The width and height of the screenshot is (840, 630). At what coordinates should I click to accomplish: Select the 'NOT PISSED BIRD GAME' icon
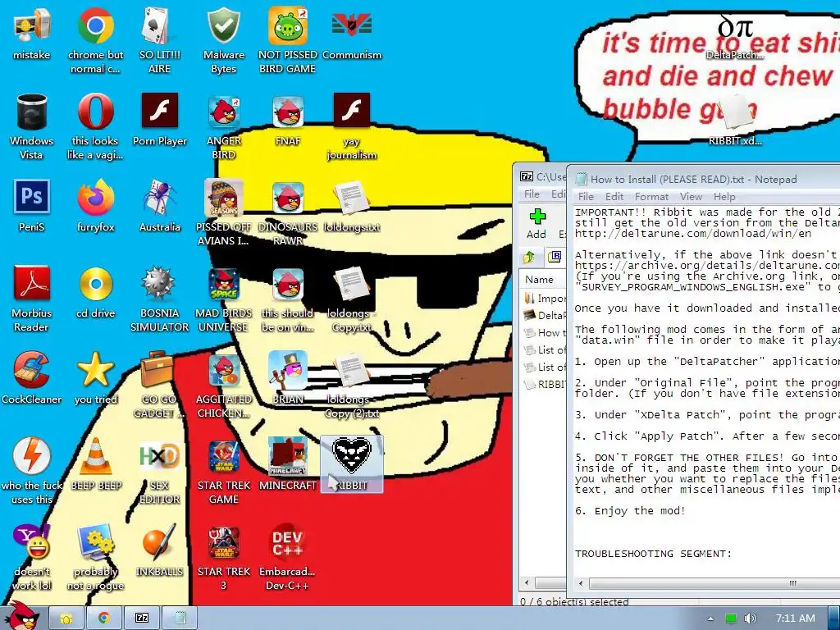(x=288, y=40)
